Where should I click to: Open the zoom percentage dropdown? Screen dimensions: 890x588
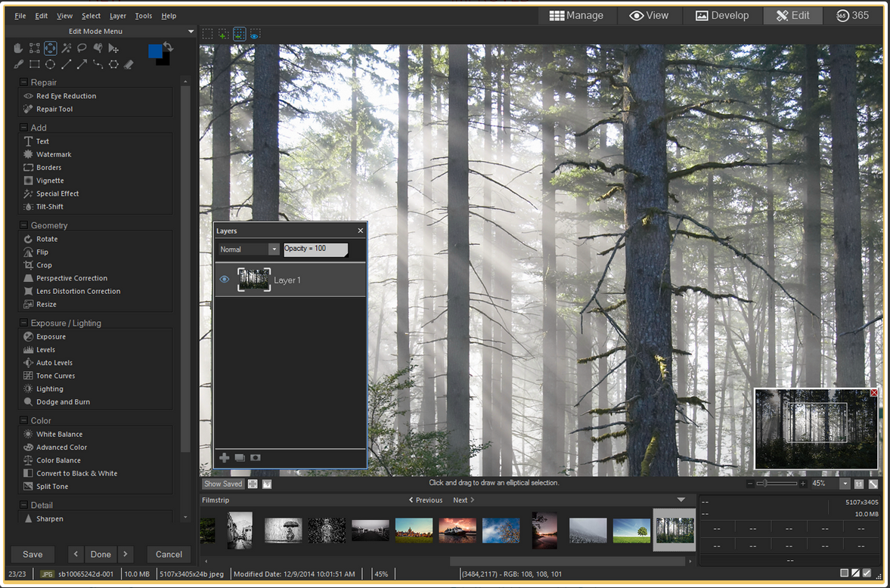click(x=845, y=484)
